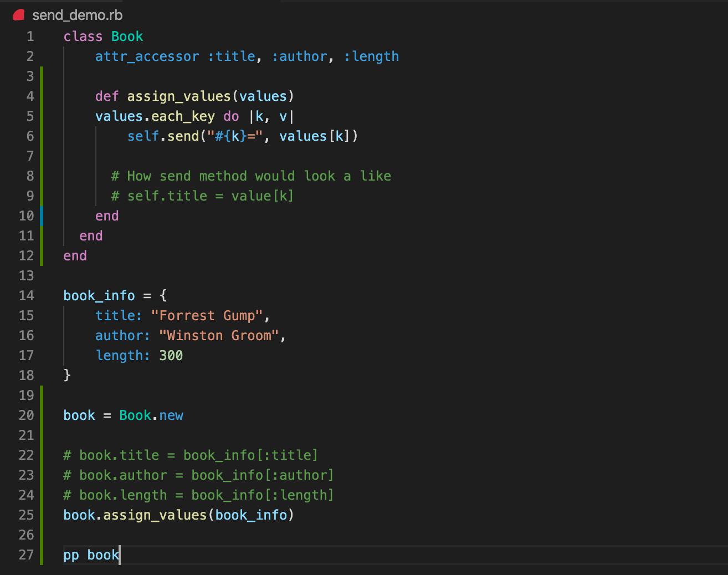
Task: Select the send_demo.rb tab title
Action: click(78, 15)
